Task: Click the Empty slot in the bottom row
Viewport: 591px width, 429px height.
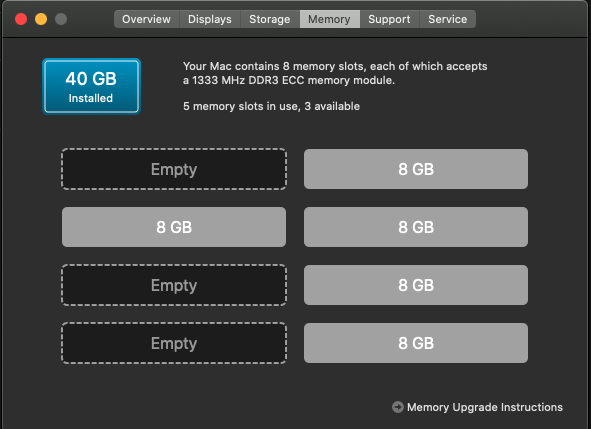Action: pos(174,343)
